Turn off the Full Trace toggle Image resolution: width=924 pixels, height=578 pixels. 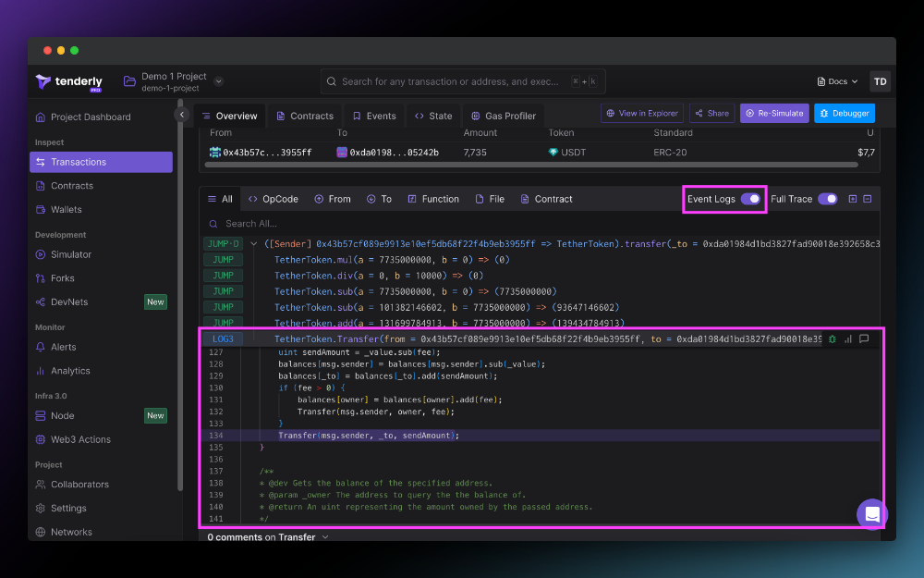829,199
